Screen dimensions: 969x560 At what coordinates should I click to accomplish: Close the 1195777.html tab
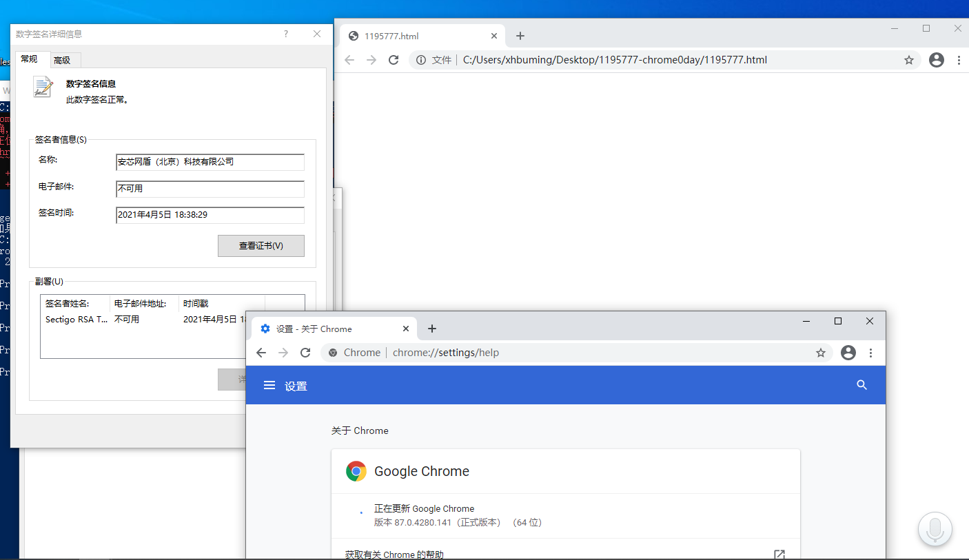494,36
